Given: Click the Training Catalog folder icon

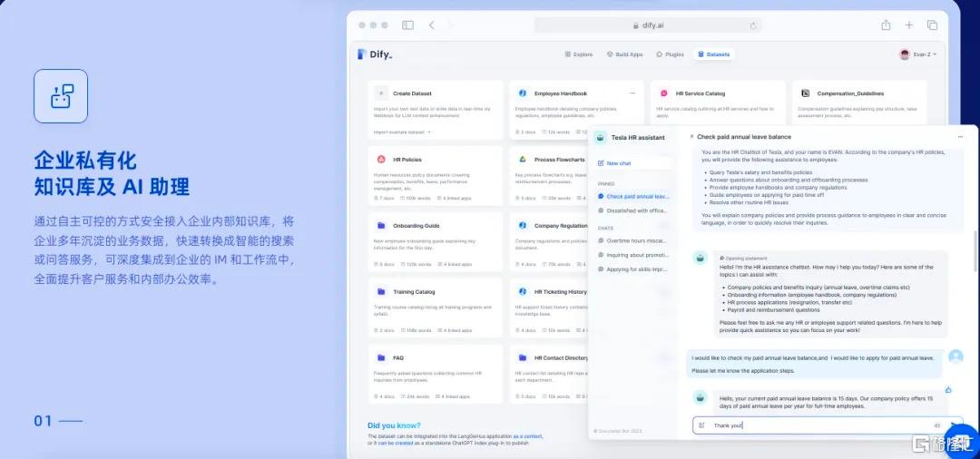Looking at the screenshot, I should click(x=380, y=291).
